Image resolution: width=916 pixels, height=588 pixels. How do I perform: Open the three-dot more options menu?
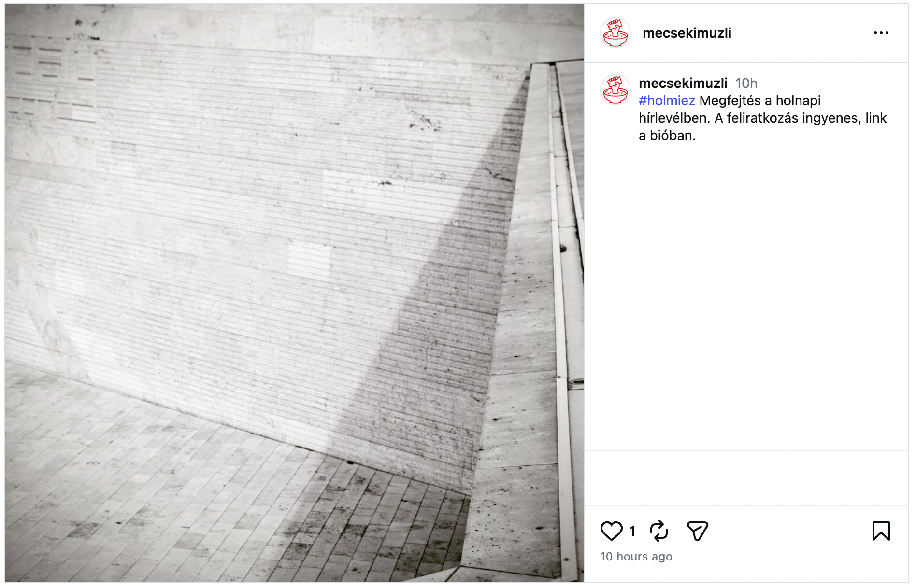(881, 33)
